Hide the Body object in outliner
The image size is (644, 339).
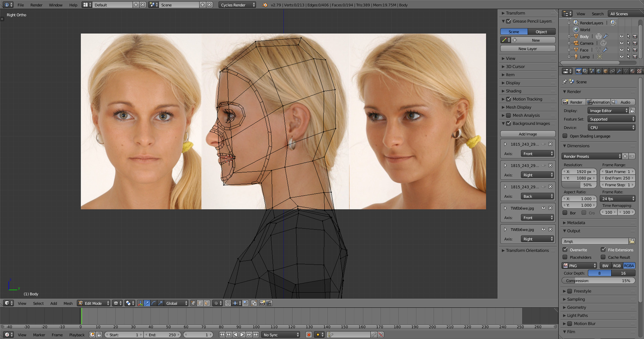[621, 36]
